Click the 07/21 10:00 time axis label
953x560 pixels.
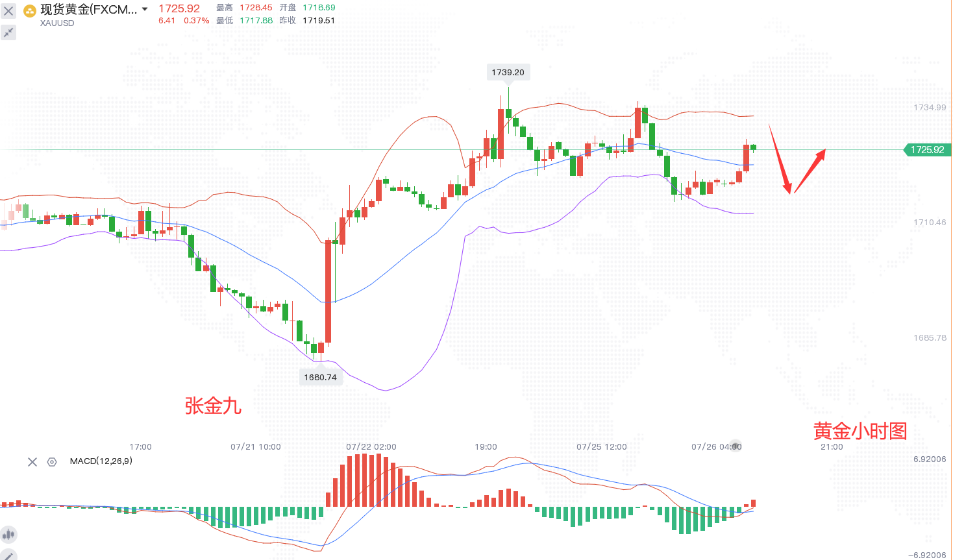tap(256, 447)
